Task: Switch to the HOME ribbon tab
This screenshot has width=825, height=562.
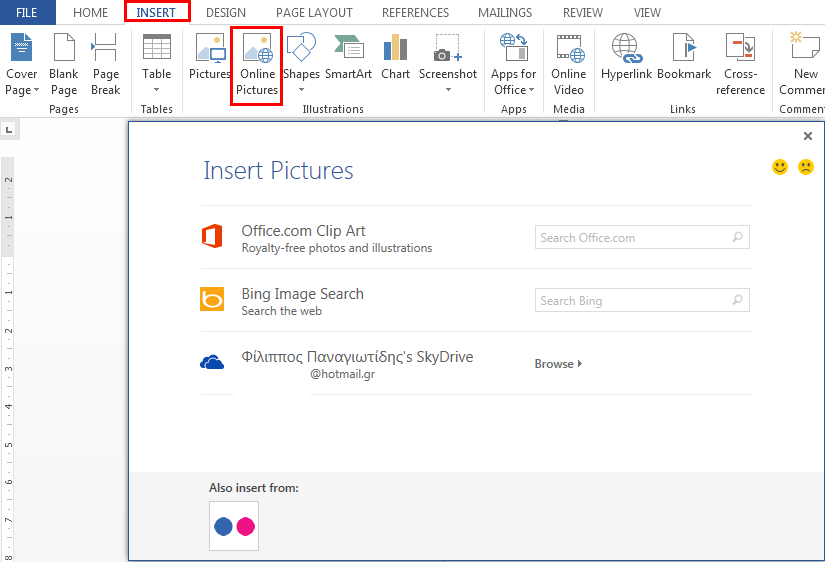Action: (x=90, y=13)
